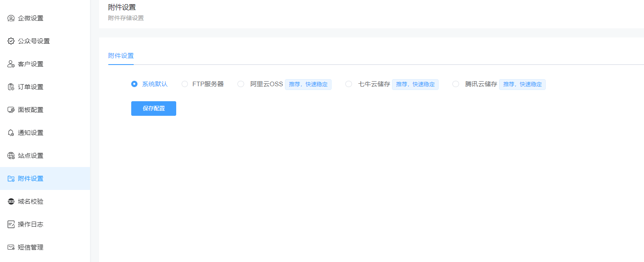Click the 附件设置 tab label
Screen dimensions: 644x262
(121, 56)
